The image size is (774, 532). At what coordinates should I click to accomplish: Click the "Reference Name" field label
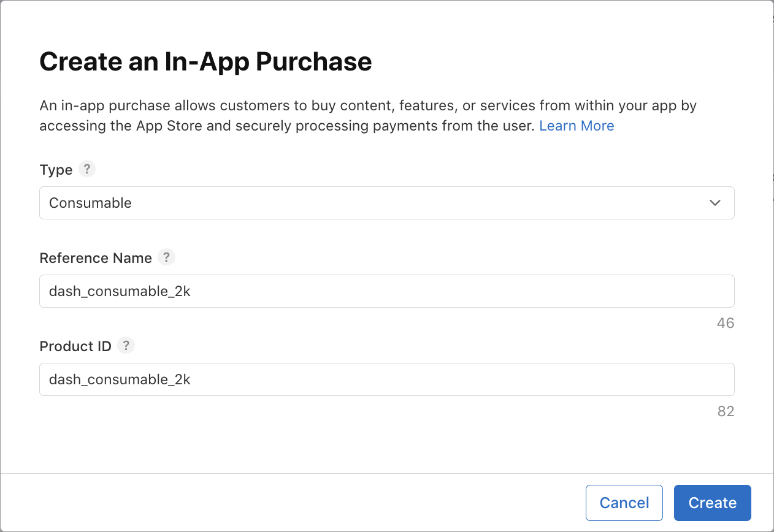[96, 258]
